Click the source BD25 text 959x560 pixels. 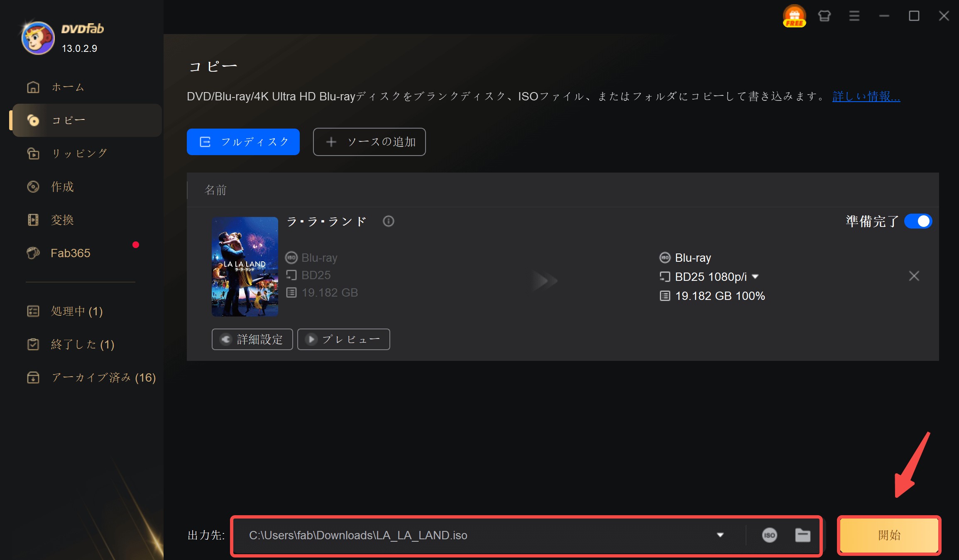click(316, 275)
